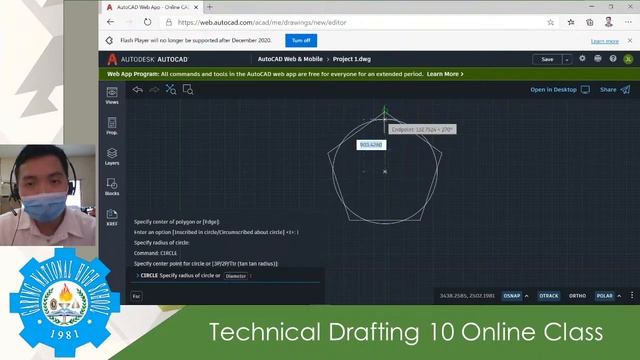Click the zoom extents icon
Image resolution: width=640 pixels, height=360 pixels.
(171, 89)
